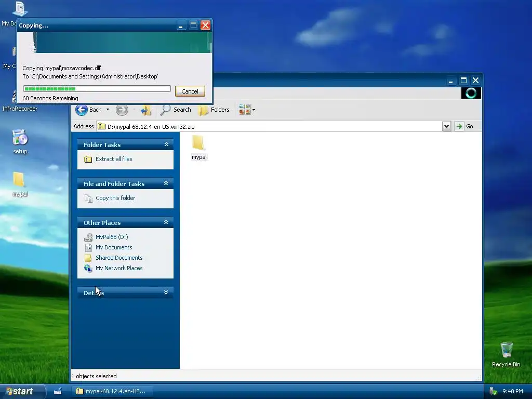Open the address bar dropdown arrow
This screenshot has width=532, height=399.
tap(446, 126)
